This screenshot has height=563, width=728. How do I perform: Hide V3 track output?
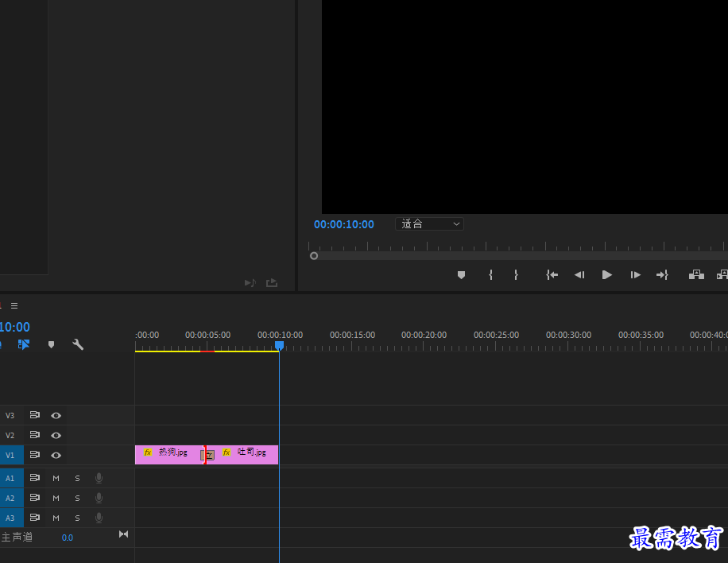pyautogui.click(x=56, y=415)
